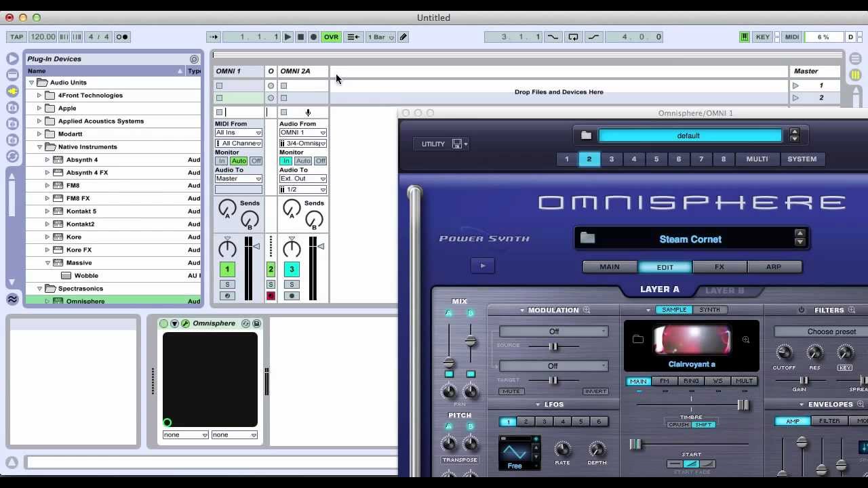Open the Live Device Browser icon
This screenshot has height=488, width=868.
(x=12, y=75)
